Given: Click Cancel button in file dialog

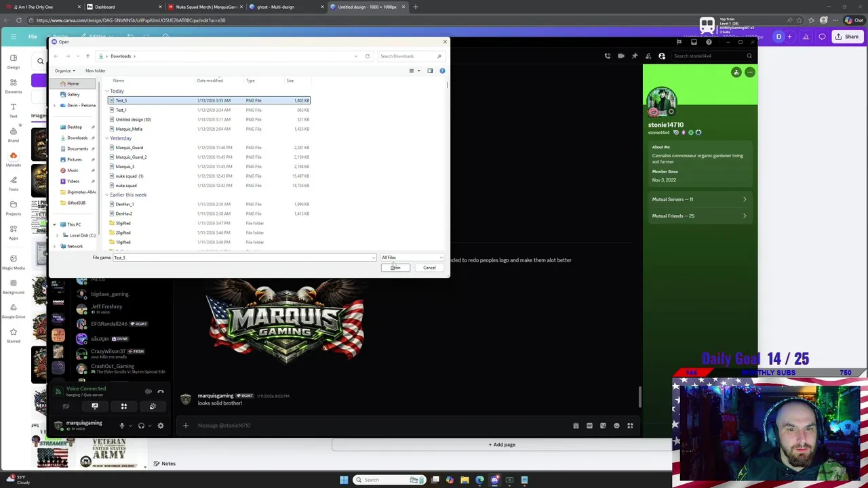Looking at the screenshot, I should click(429, 268).
